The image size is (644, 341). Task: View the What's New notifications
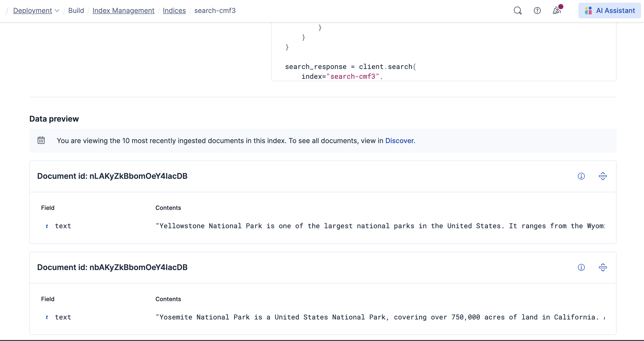tap(556, 11)
